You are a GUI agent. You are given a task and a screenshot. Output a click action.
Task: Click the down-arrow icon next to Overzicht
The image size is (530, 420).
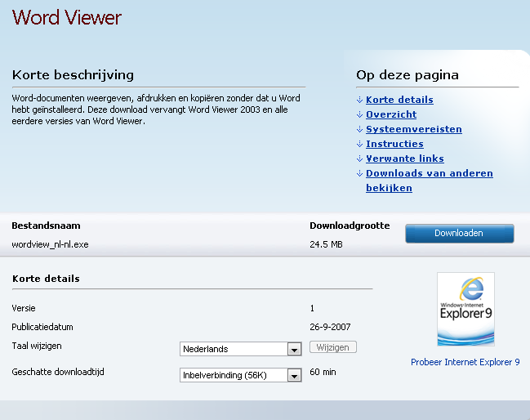[x=359, y=115]
